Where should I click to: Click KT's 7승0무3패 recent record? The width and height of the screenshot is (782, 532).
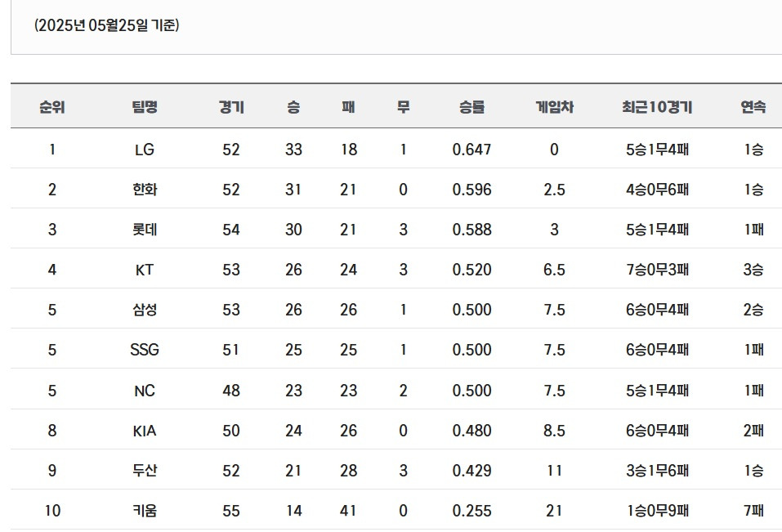[657, 270]
